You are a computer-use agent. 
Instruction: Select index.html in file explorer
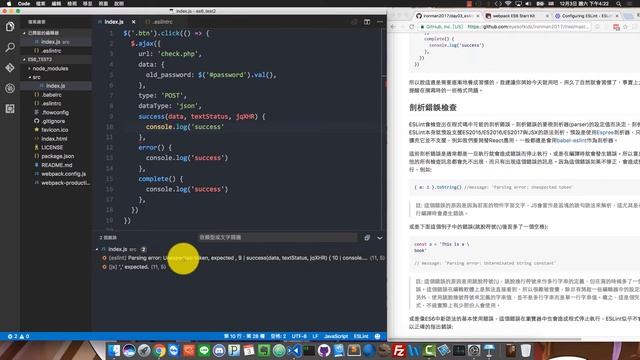click(x=56, y=139)
